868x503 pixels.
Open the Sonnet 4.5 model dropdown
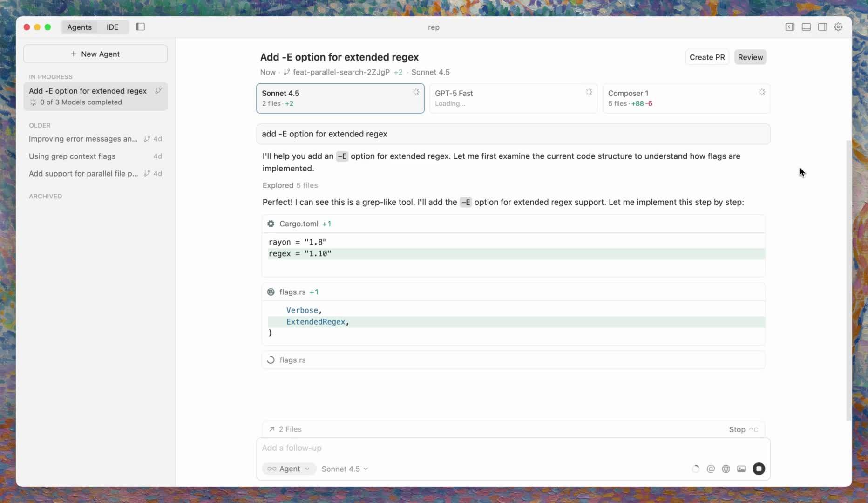pos(345,469)
